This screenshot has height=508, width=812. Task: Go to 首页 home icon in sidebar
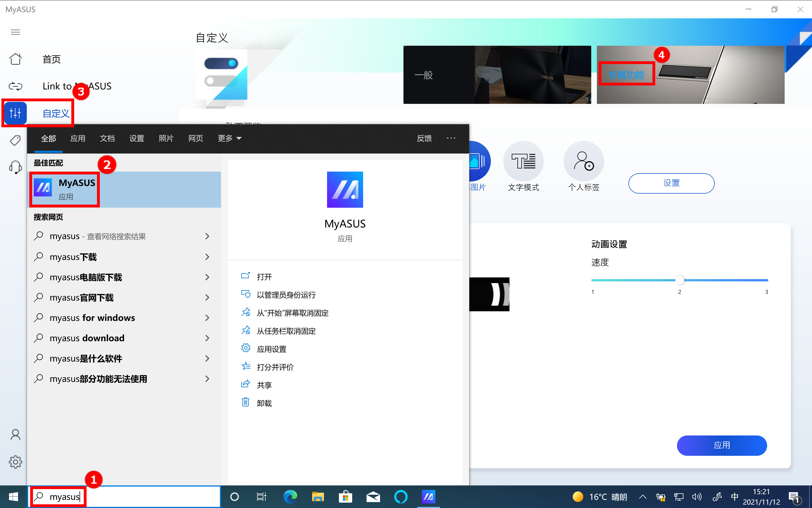pyautogui.click(x=16, y=59)
